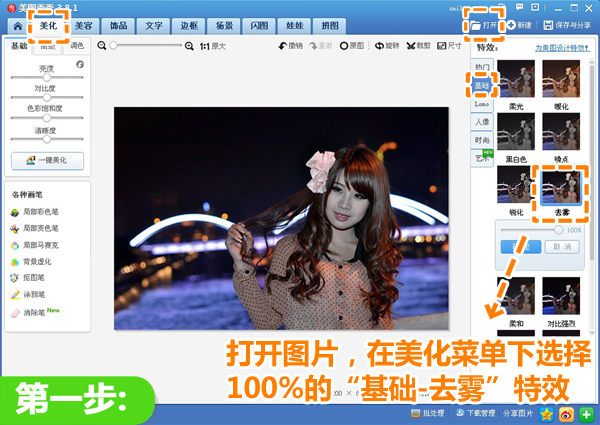
Task: Click the 清晰度 sharpness slider
Action: [47, 139]
